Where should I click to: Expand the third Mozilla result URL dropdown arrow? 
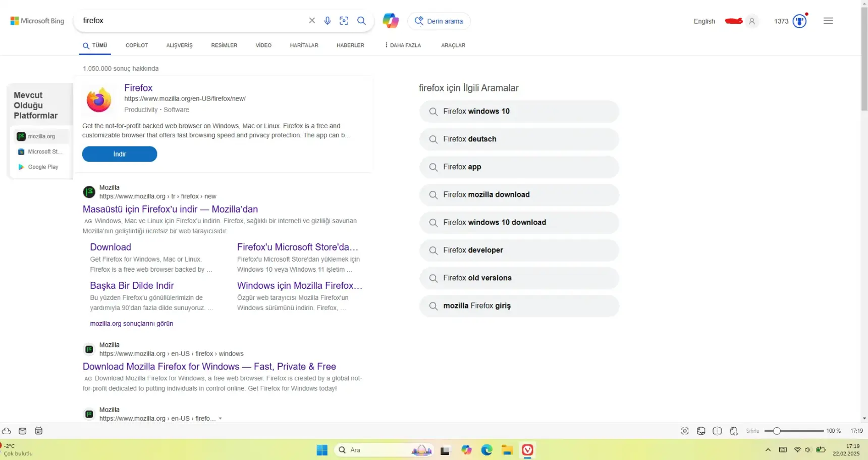(x=220, y=419)
